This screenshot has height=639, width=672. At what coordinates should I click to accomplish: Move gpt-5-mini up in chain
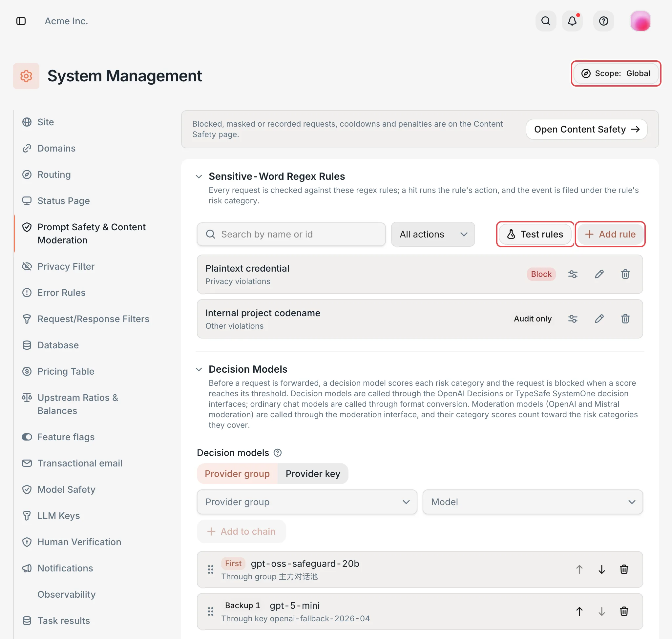pos(579,611)
